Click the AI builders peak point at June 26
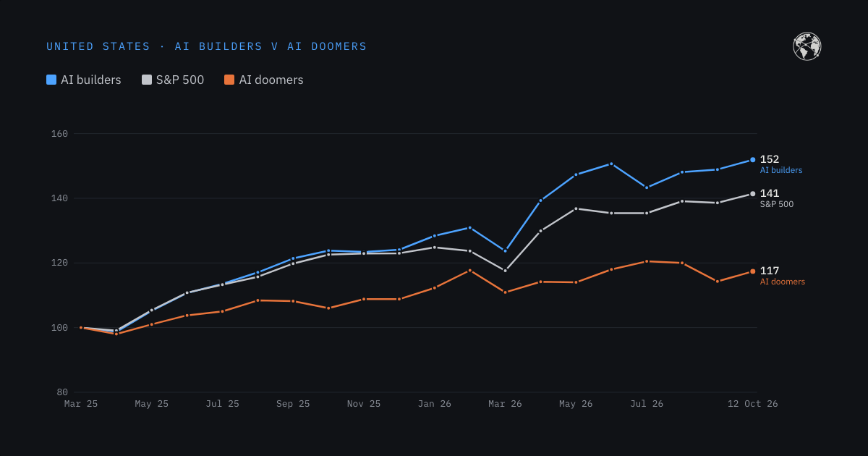 611,164
